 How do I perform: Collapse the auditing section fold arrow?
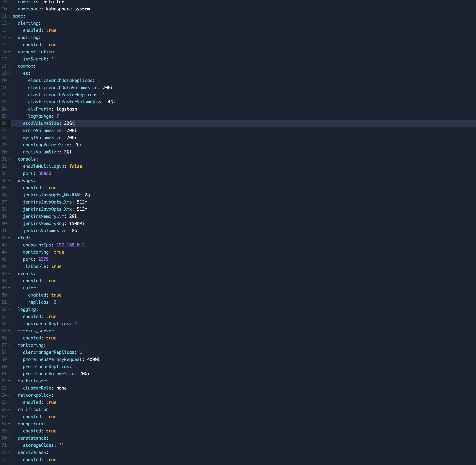point(9,38)
